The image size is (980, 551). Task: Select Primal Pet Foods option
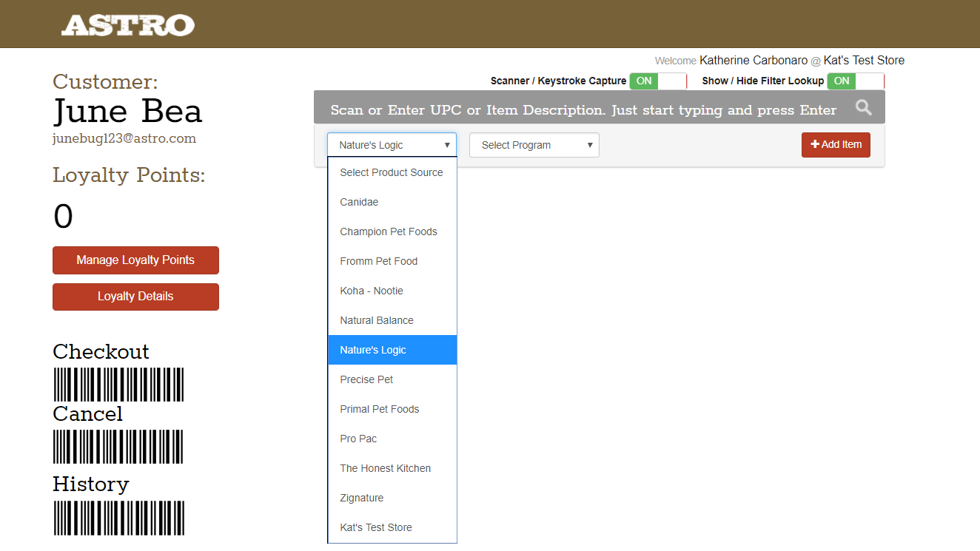coord(392,409)
